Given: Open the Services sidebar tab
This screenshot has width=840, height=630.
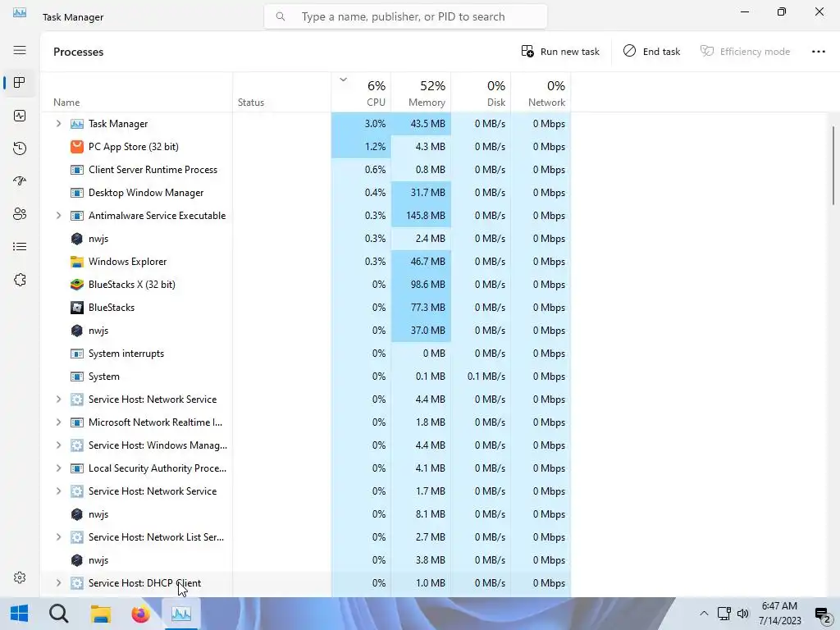Looking at the screenshot, I should click(x=20, y=280).
